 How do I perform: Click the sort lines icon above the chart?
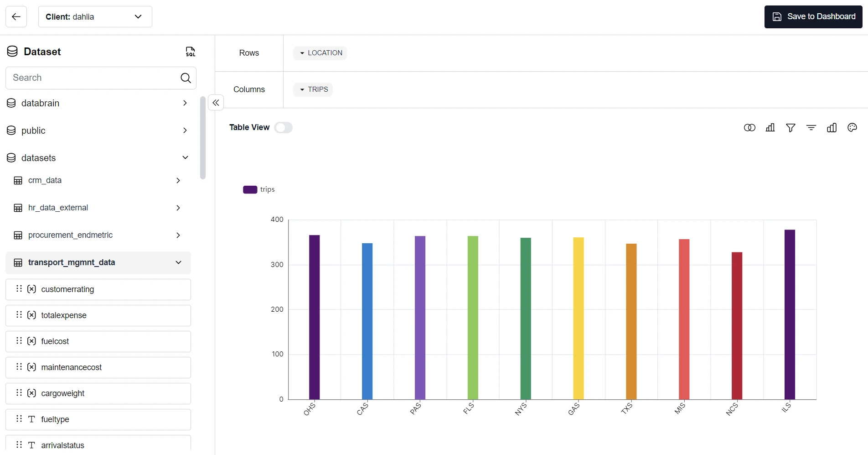pos(811,128)
